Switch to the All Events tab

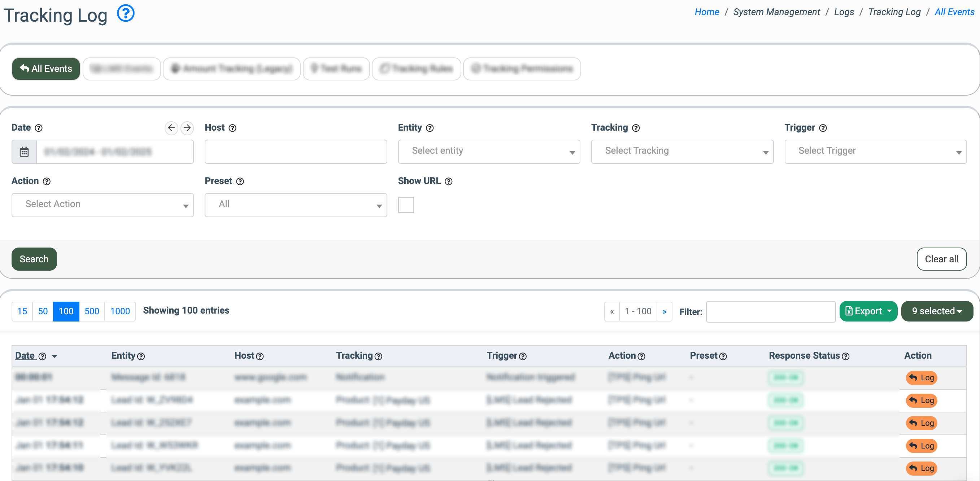(x=46, y=69)
